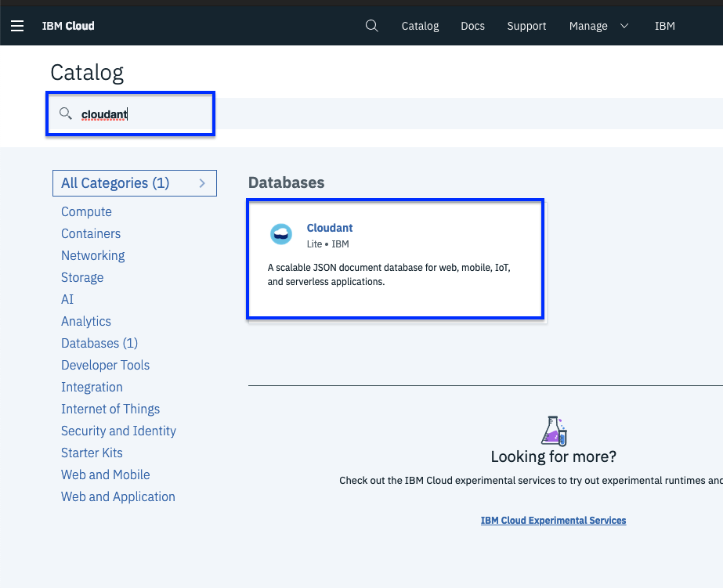Open Support in top navigation
723x588 pixels.
click(x=526, y=27)
